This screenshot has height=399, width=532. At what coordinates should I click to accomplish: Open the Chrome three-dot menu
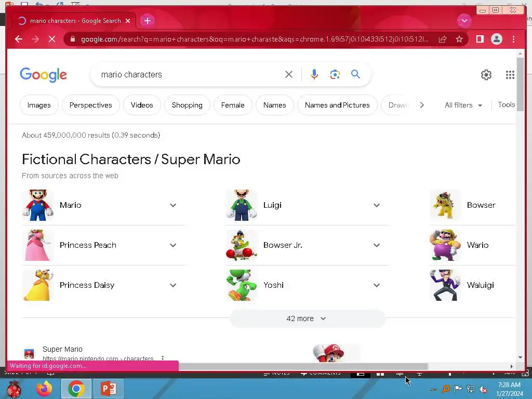(514, 39)
